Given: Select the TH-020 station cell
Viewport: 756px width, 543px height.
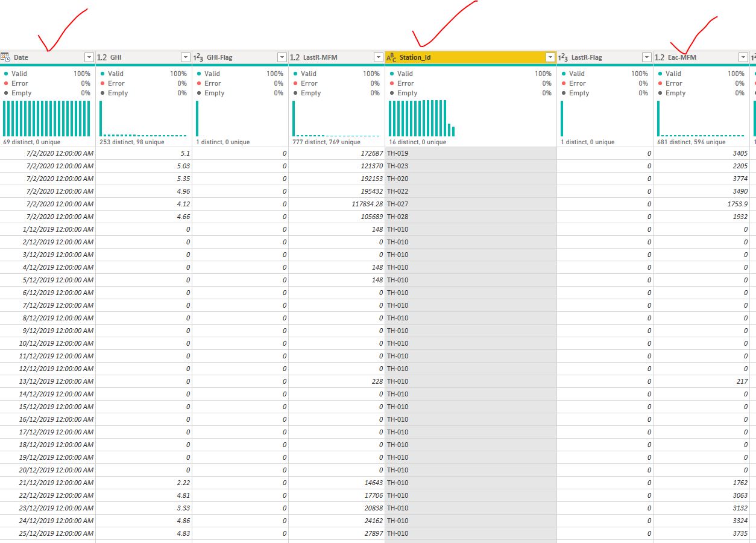Looking at the screenshot, I should (x=471, y=179).
